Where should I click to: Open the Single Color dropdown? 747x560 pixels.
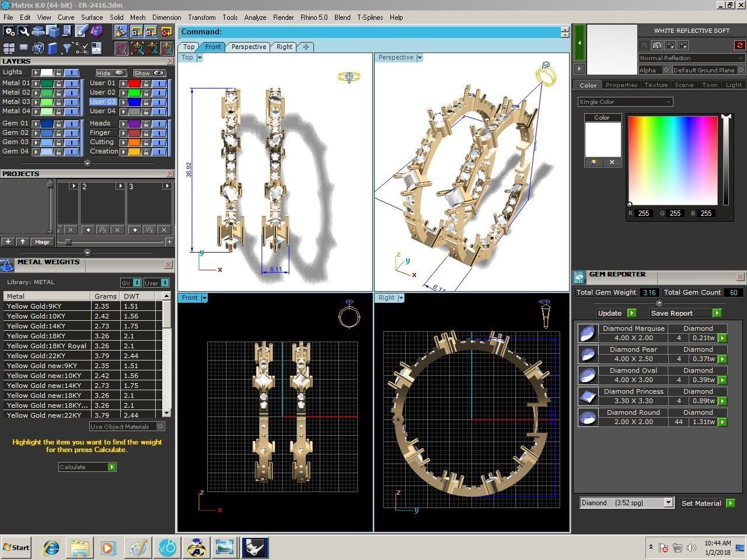pos(625,101)
